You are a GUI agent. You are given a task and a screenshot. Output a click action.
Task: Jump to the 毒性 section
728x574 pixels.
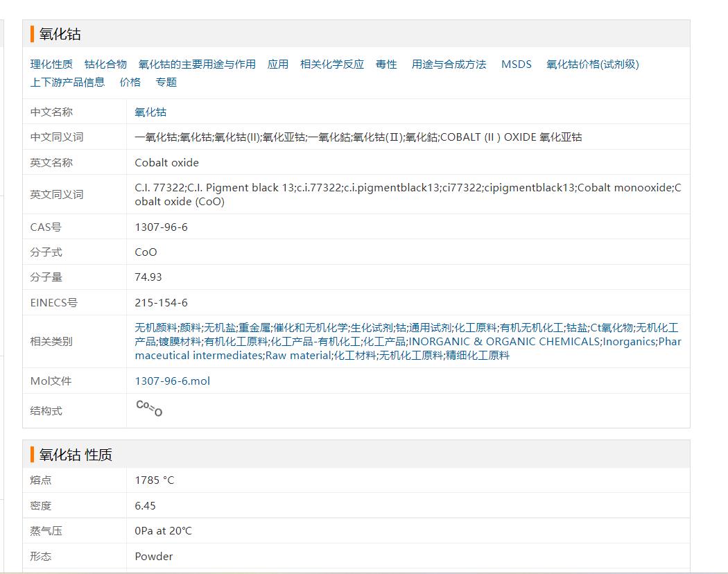pyautogui.click(x=386, y=64)
